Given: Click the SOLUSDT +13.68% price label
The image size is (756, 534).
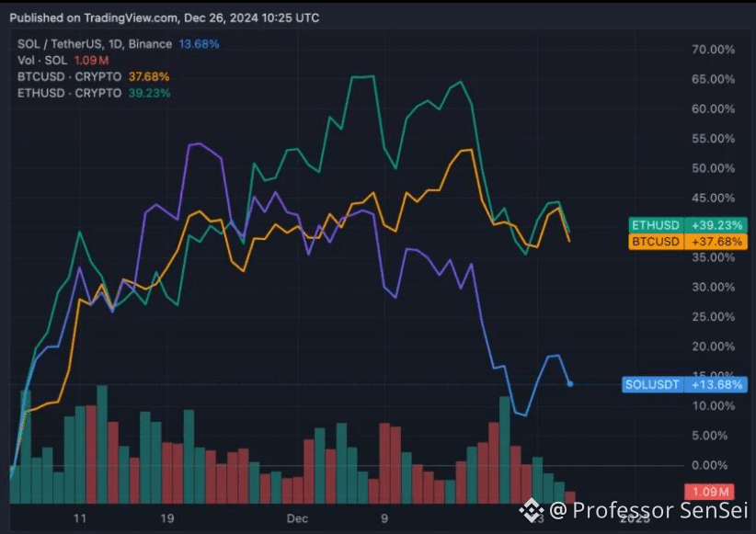Looking at the screenshot, I should click(x=684, y=384).
